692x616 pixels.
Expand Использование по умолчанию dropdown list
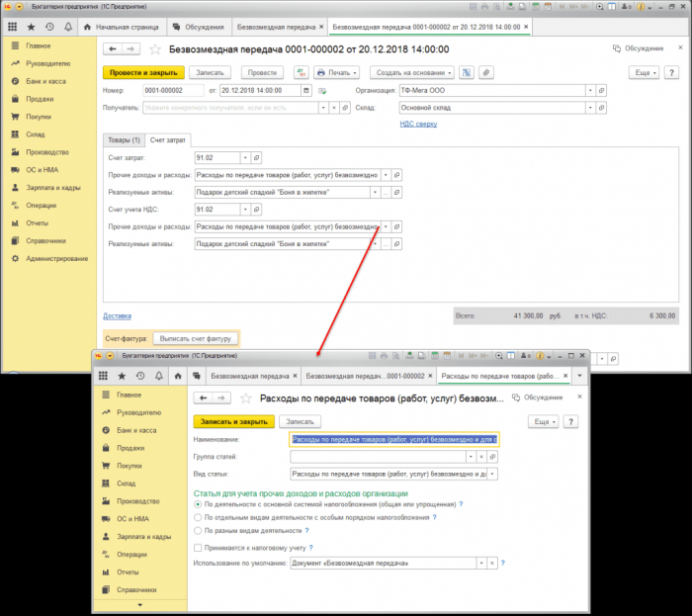(x=481, y=563)
